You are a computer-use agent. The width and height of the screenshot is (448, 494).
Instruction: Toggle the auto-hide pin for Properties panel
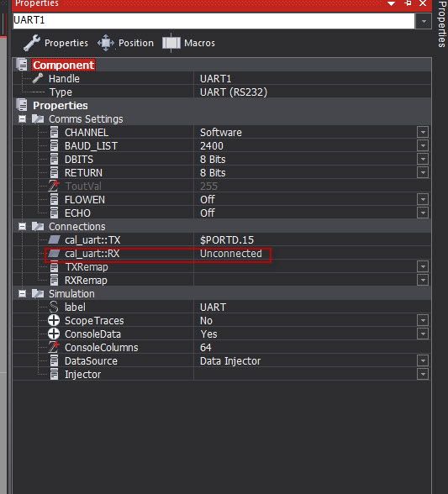(x=408, y=3)
